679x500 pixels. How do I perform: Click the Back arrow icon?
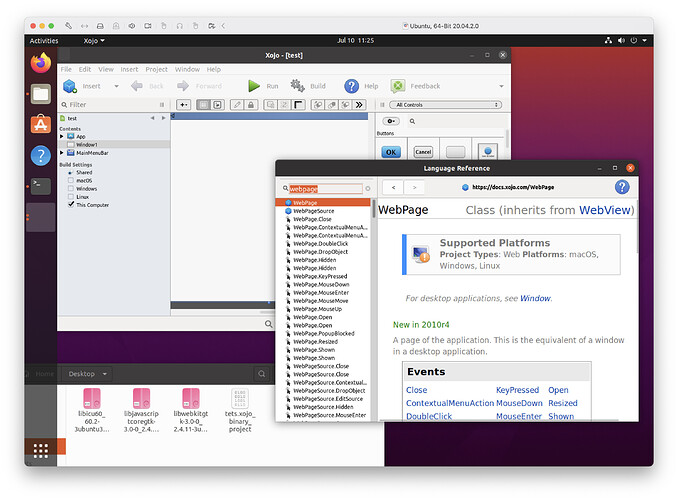137,86
